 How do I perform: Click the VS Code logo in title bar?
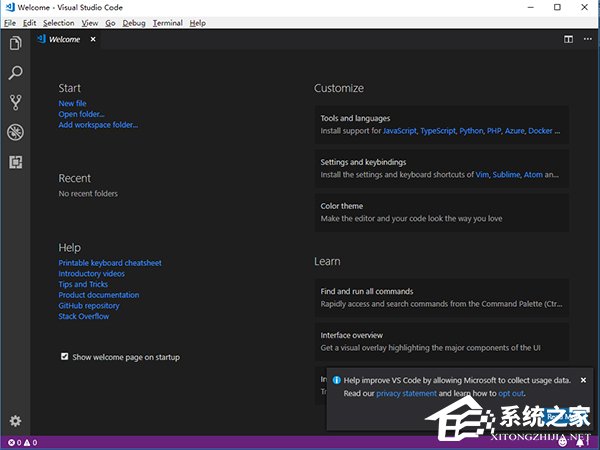point(10,7)
